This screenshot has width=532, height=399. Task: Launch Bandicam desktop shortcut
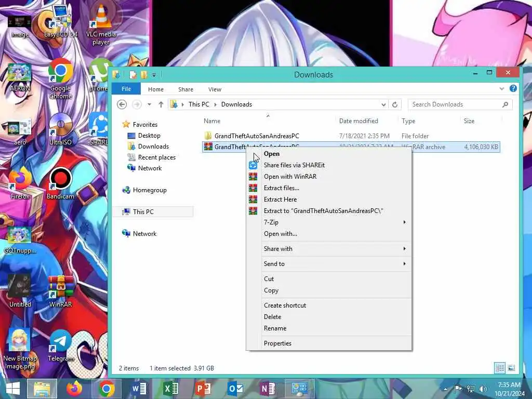(60, 183)
